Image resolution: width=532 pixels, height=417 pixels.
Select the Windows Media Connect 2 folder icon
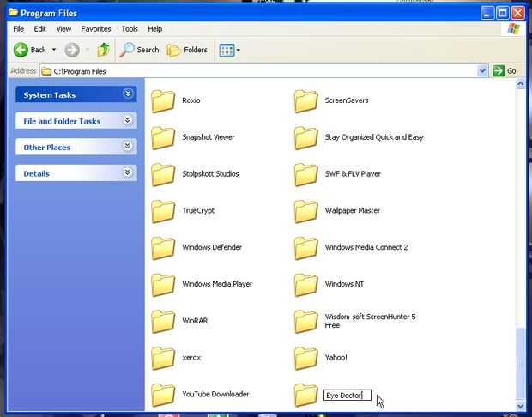[305, 248]
